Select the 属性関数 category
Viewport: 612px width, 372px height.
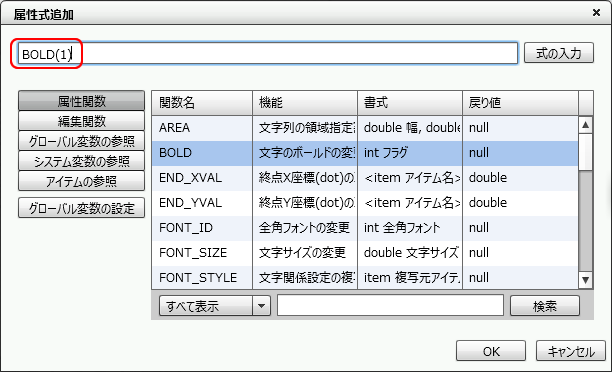[x=81, y=101]
